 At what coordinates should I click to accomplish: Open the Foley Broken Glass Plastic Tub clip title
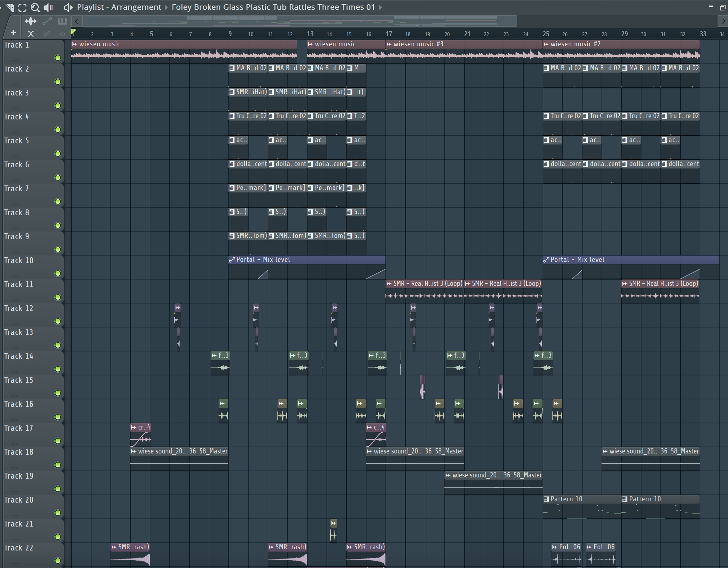(x=273, y=7)
